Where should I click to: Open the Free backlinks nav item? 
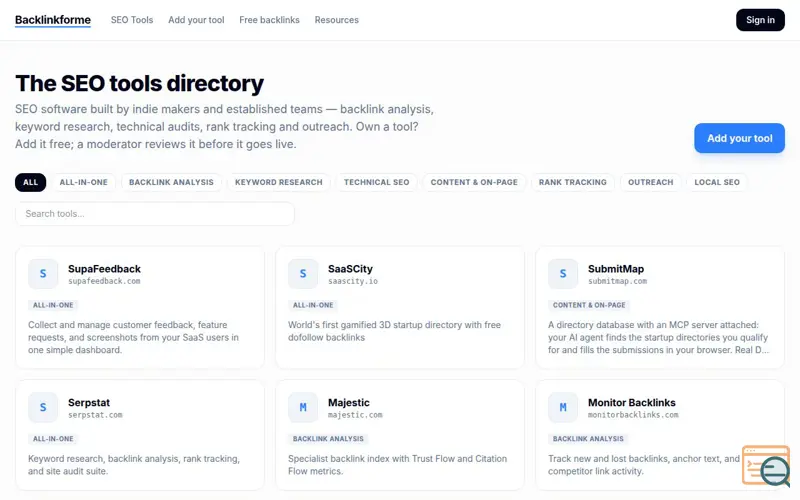(x=269, y=20)
